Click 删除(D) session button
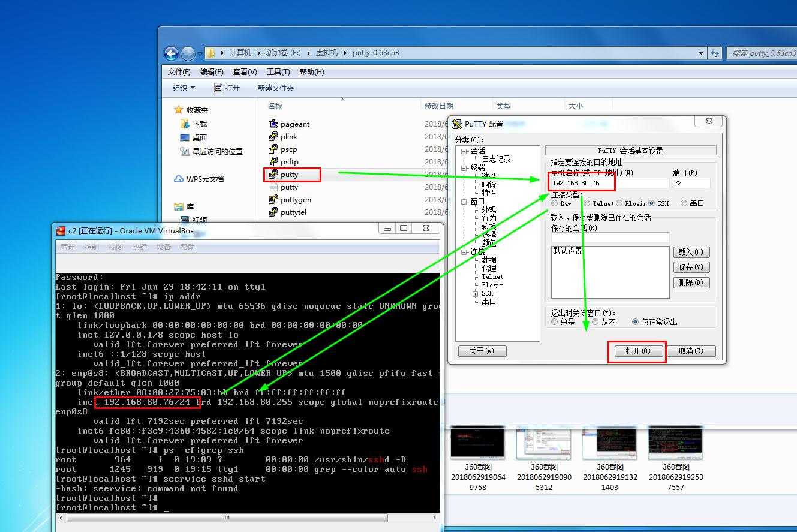The image size is (797, 532). 691,282
